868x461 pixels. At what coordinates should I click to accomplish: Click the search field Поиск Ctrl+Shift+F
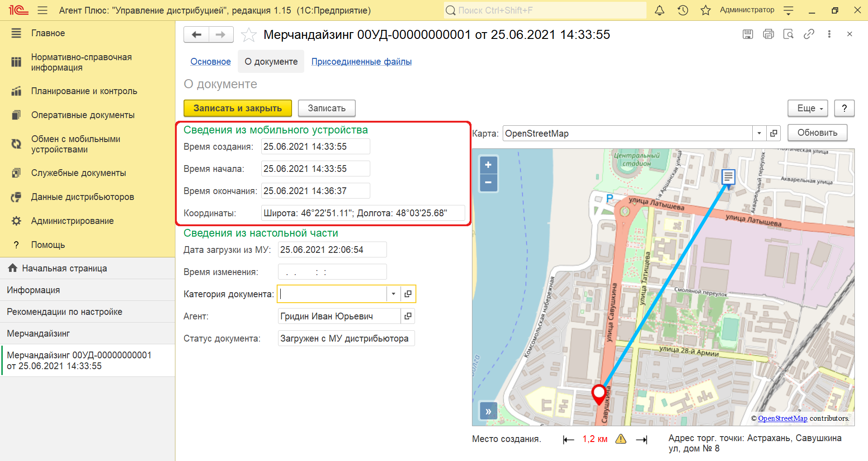tap(545, 10)
